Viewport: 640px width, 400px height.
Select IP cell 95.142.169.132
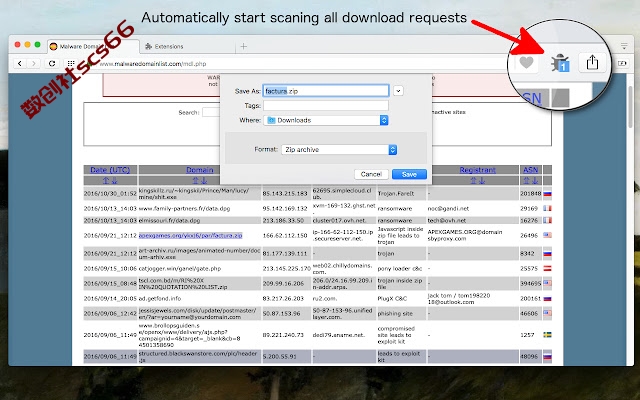click(285, 209)
